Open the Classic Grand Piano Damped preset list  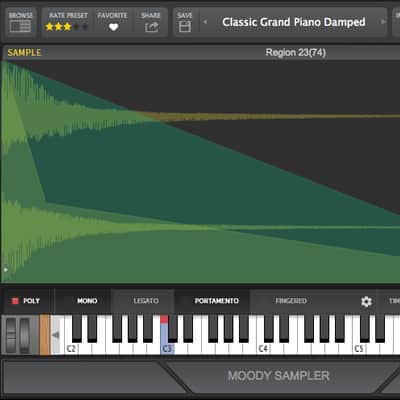pyautogui.click(x=294, y=22)
